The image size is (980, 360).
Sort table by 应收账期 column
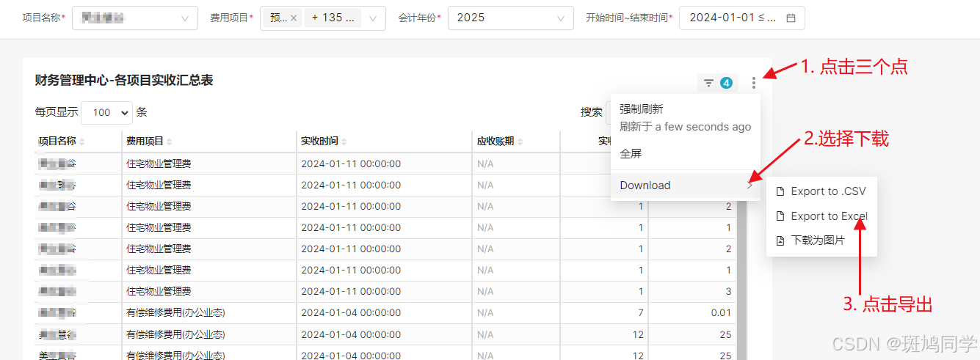point(520,142)
